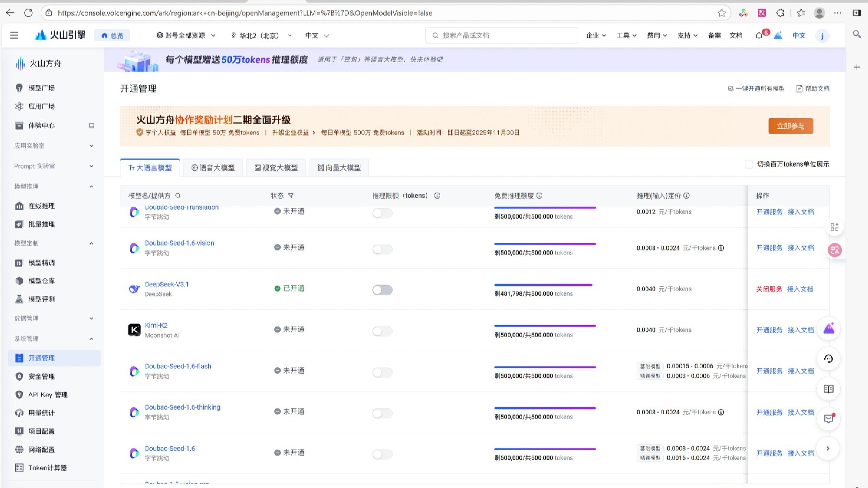
Task: Open 模型评测 in the sidebar
Action: pyautogui.click(x=42, y=299)
